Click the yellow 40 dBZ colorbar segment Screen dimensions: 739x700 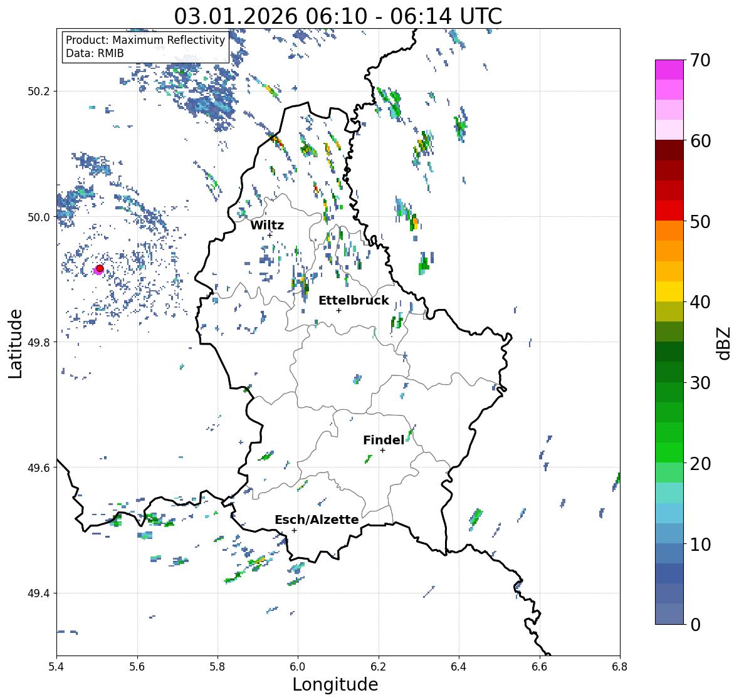pyautogui.click(x=669, y=291)
